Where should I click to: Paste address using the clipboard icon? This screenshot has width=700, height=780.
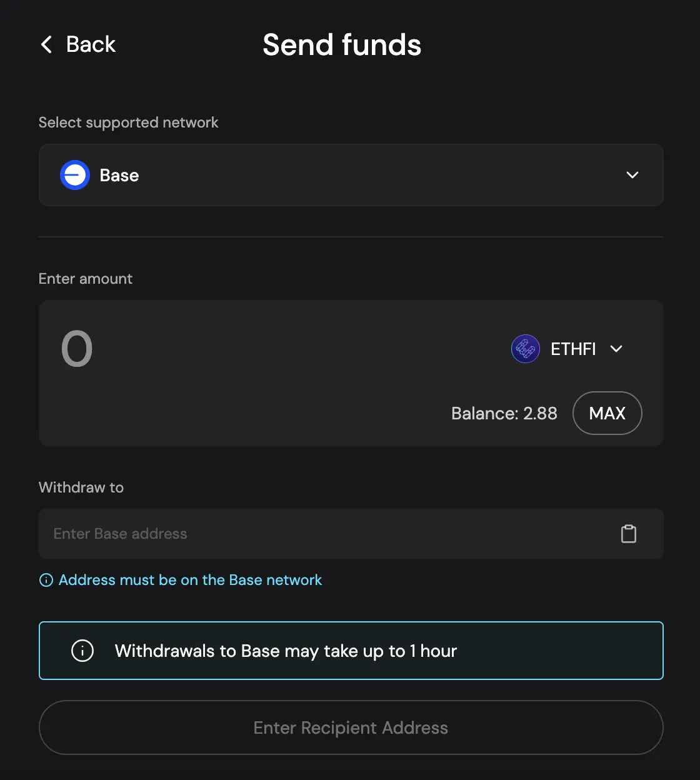coord(629,534)
